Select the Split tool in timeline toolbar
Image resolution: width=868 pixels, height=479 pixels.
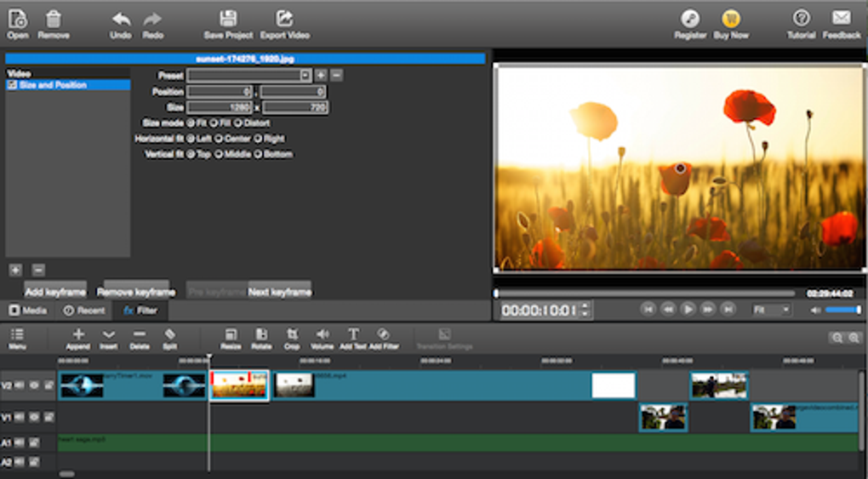coord(169,335)
